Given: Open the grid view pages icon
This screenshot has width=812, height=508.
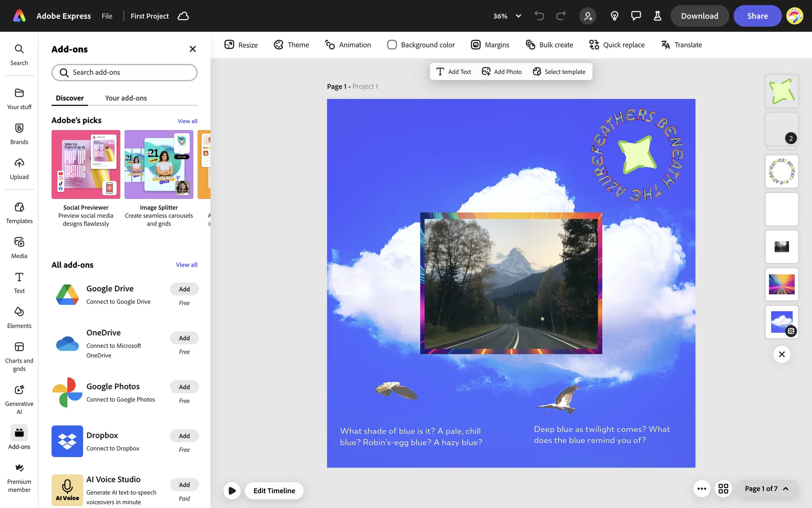Looking at the screenshot, I should [723, 489].
